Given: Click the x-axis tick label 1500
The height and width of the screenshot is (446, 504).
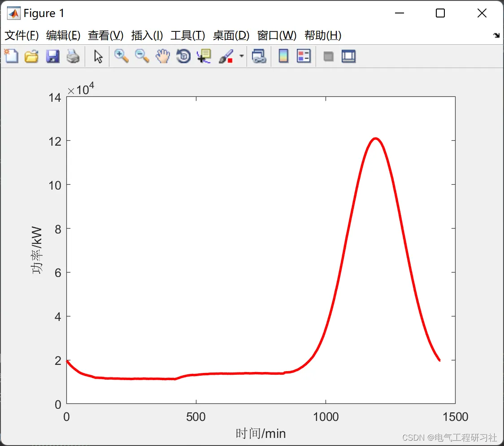Looking at the screenshot, I should pos(455,417).
